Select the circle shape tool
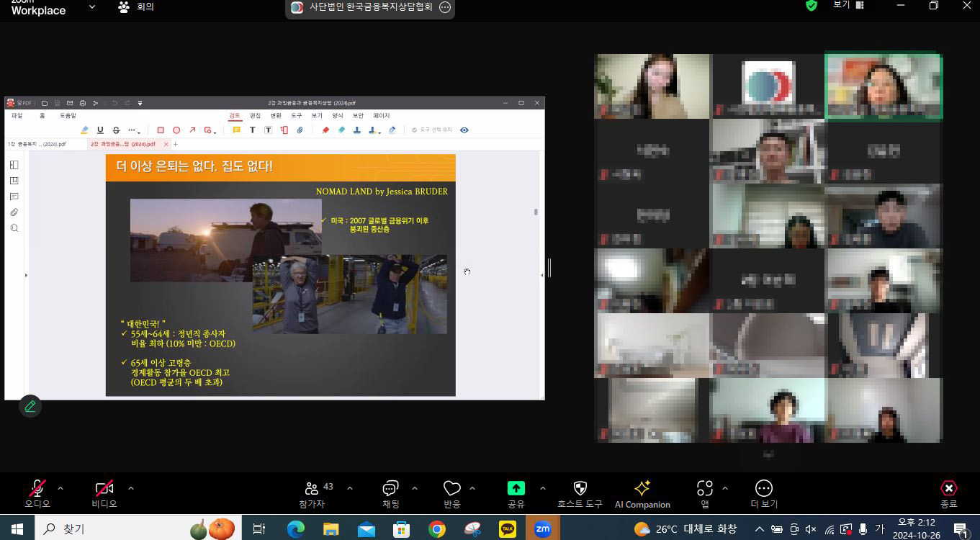Viewport: 980px width, 540px height. click(x=176, y=130)
